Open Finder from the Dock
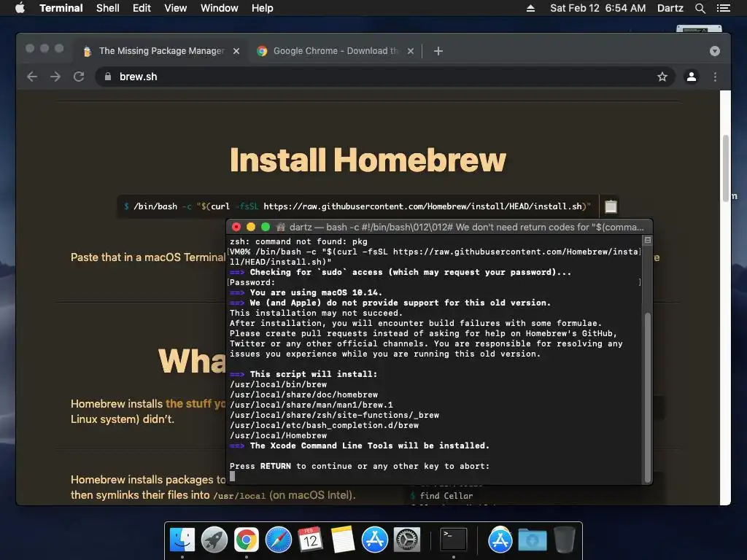The width and height of the screenshot is (747, 560). [182, 540]
